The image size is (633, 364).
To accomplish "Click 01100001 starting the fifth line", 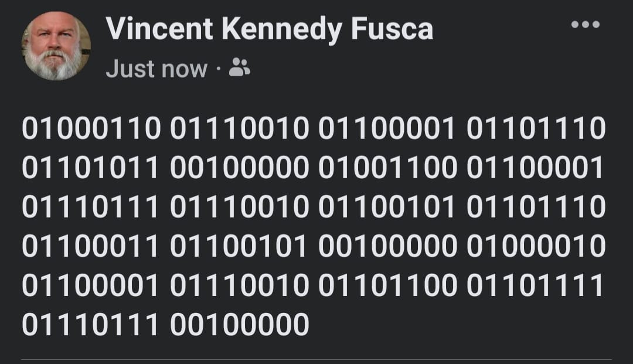I will click(x=91, y=285).
